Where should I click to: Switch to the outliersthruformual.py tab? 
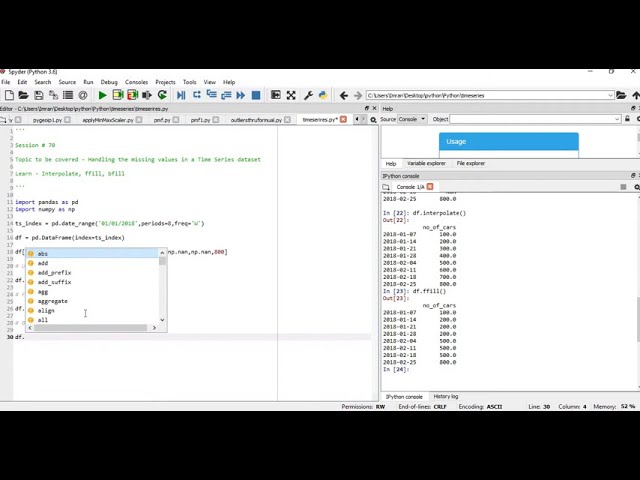point(256,120)
